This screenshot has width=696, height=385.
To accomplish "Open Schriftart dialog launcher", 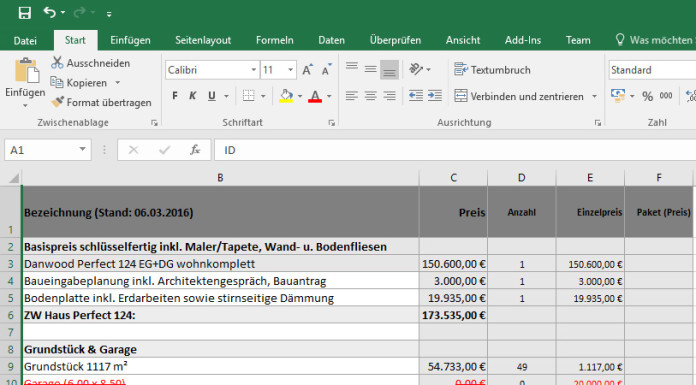I will click(x=332, y=123).
